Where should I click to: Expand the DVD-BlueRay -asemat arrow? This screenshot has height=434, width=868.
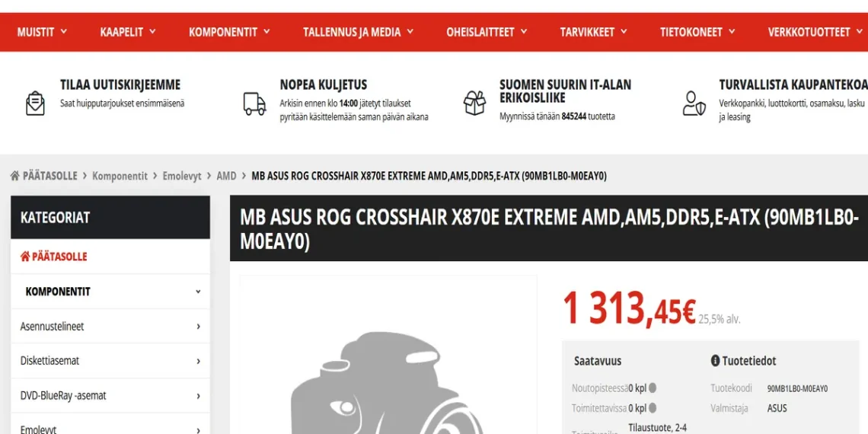[198, 396]
